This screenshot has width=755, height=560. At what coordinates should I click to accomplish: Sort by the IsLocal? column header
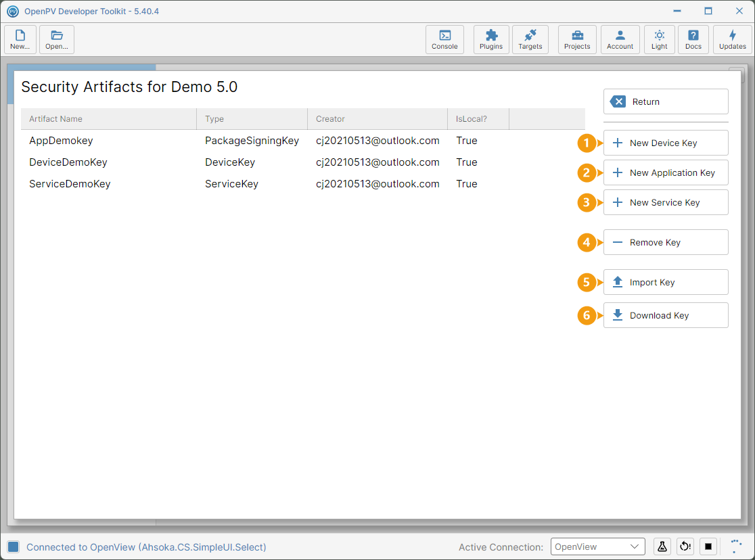tap(478, 119)
